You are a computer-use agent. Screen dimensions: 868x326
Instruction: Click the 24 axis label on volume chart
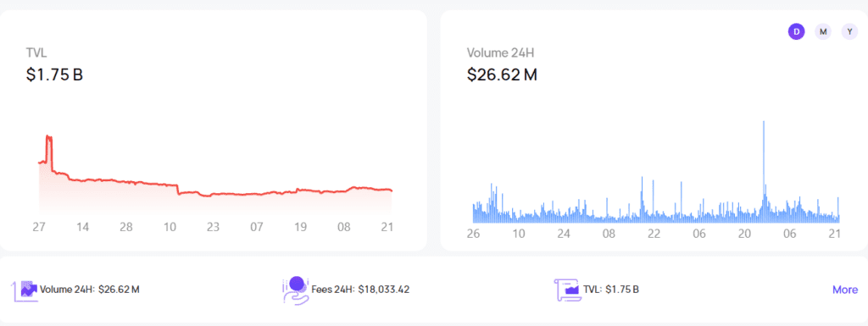[x=564, y=233]
